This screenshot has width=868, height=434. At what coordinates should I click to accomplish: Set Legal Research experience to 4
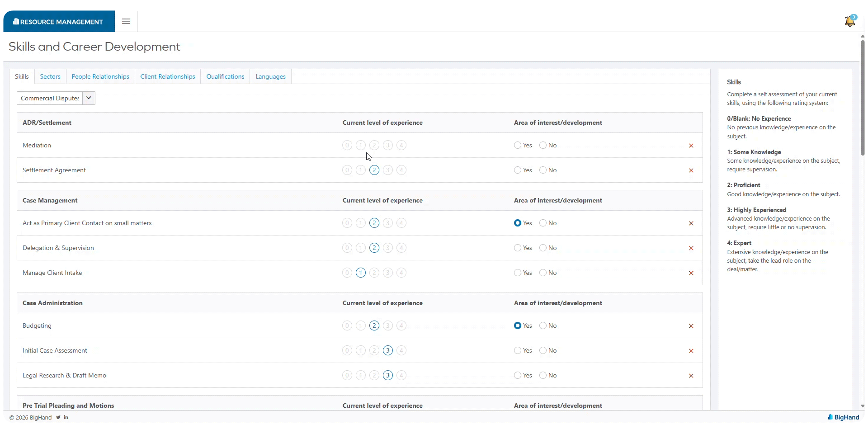(401, 375)
